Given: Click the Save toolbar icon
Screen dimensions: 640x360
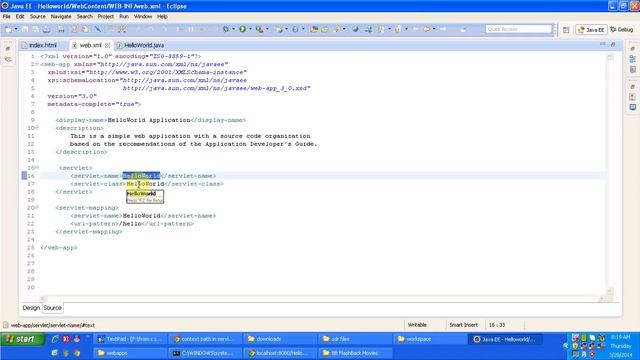Looking at the screenshot, I should click(x=25, y=29).
